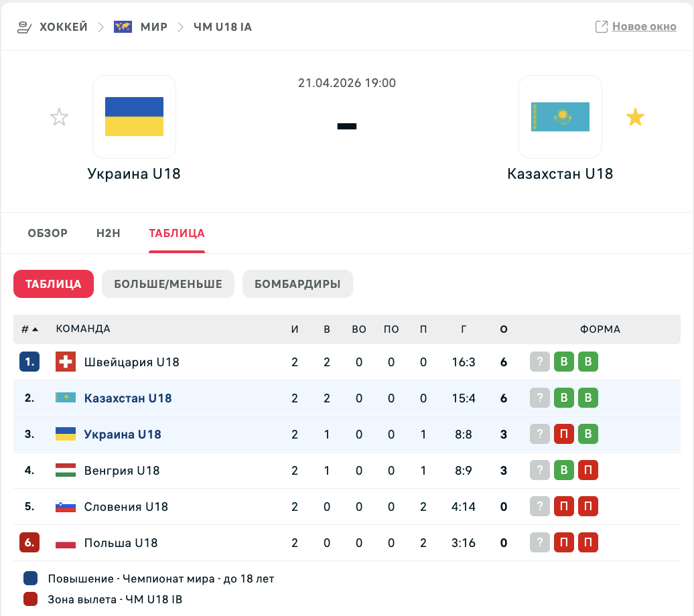This screenshot has width=694, height=616.
Task: Open the Швейцария U18 team row
Action: pos(131,362)
